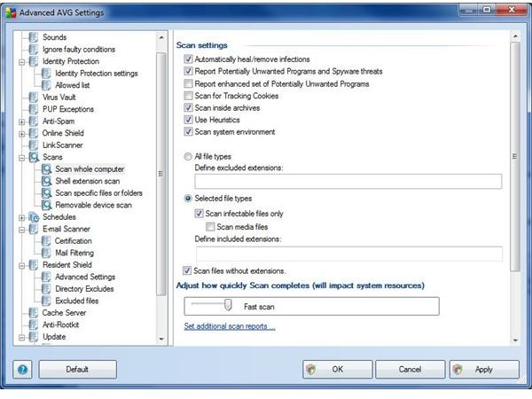Screen dimensions: 532x399
Task: Collapse the Scans tree node
Action: [x=21, y=158]
